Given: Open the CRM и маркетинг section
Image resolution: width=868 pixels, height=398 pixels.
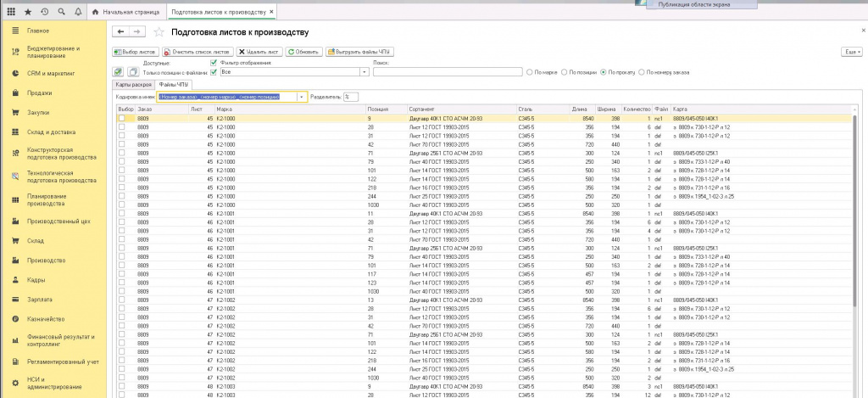Looking at the screenshot, I should click(51, 73).
